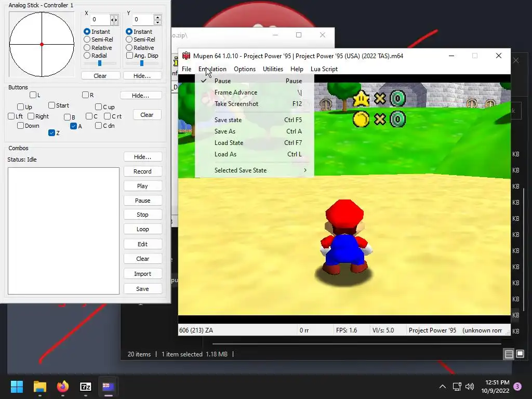Screen dimensions: 532x399
Task: Check the B button checkbox
Action: click(x=67, y=117)
